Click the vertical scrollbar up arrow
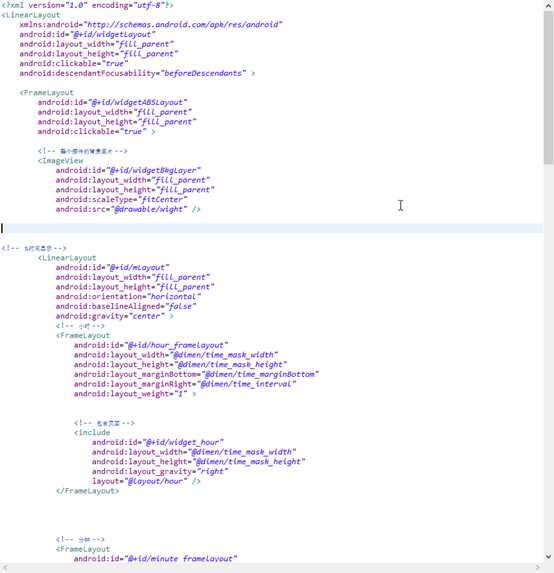Image resolution: width=554 pixels, height=573 pixels. tap(549, 5)
